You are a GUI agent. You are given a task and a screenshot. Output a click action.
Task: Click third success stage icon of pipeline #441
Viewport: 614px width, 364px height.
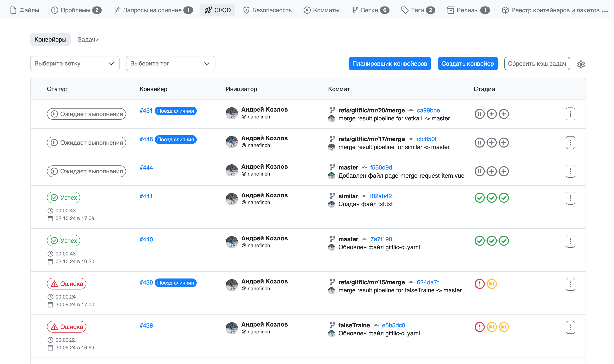[504, 198]
